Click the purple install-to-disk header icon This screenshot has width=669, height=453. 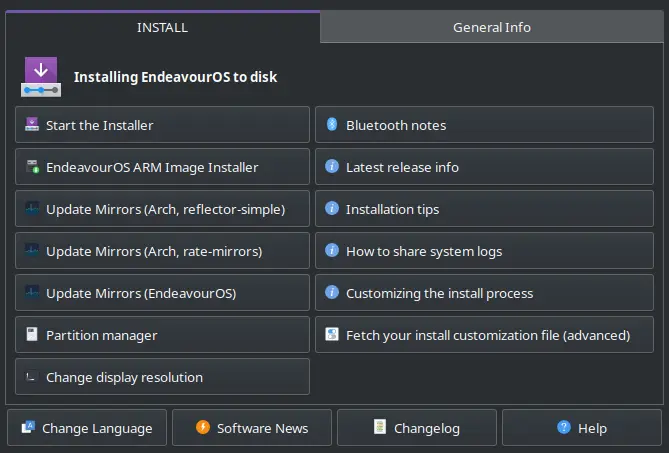coord(41,76)
